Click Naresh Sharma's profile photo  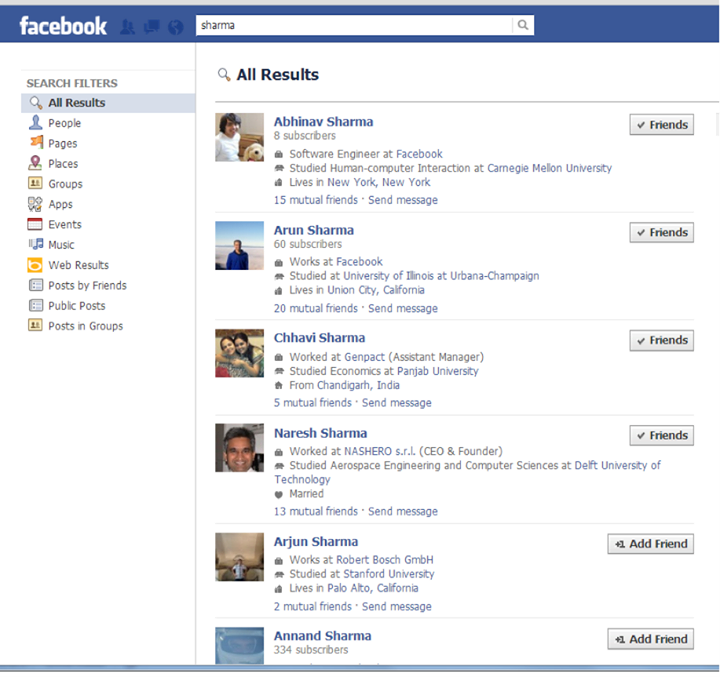pyautogui.click(x=239, y=448)
